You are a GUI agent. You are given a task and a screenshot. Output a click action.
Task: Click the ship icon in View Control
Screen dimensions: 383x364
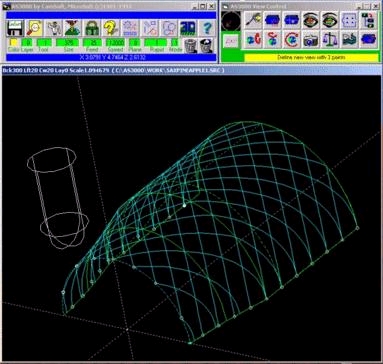[x=349, y=39]
